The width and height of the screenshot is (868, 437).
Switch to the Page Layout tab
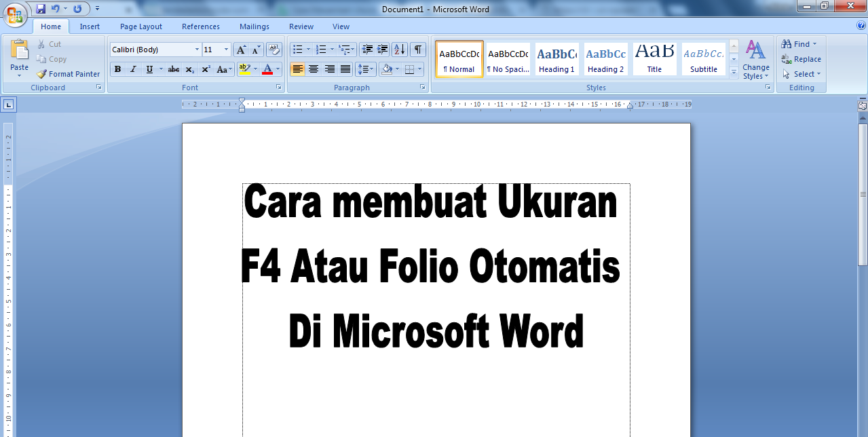[141, 26]
